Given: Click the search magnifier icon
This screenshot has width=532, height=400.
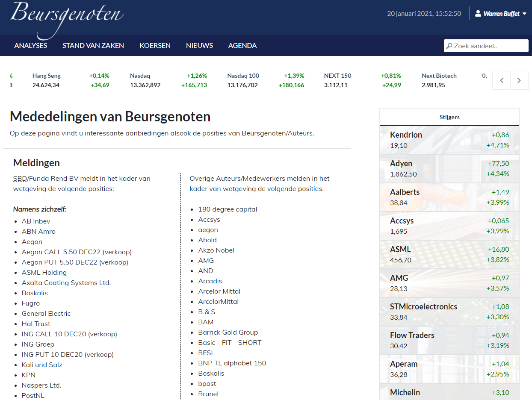Looking at the screenshot, I should [449, 46].
